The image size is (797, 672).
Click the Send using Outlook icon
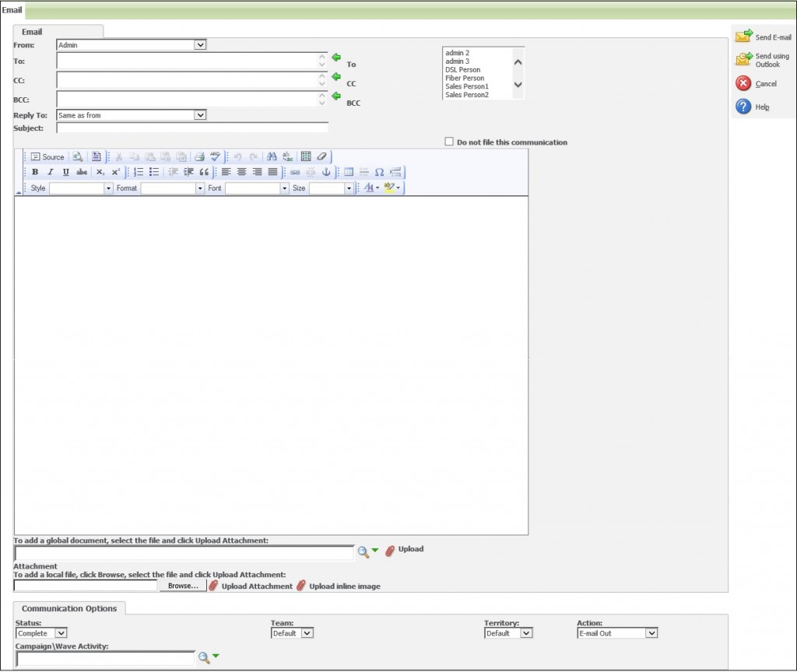click(x=744, y=59)
